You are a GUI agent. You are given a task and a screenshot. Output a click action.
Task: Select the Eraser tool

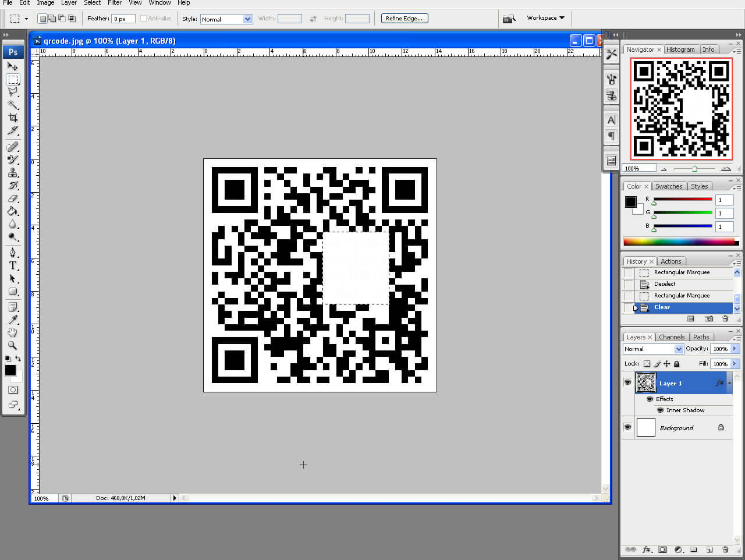coord(12,199)
